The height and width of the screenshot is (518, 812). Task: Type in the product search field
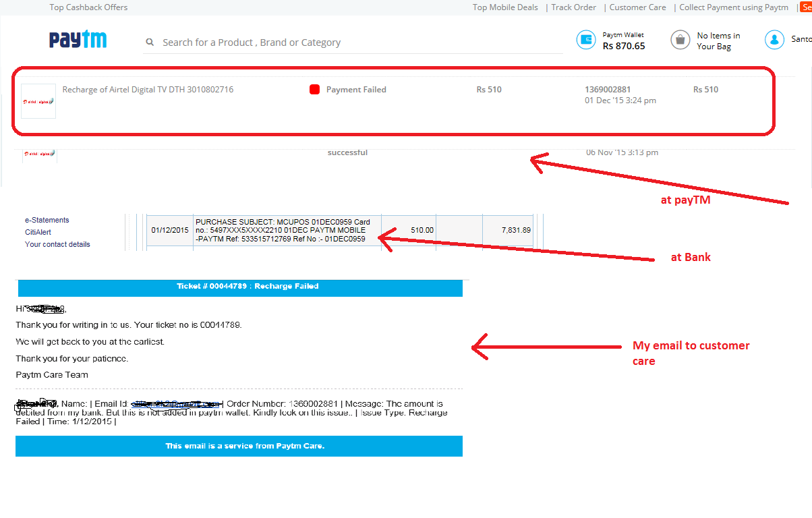[x=357, y=42]
